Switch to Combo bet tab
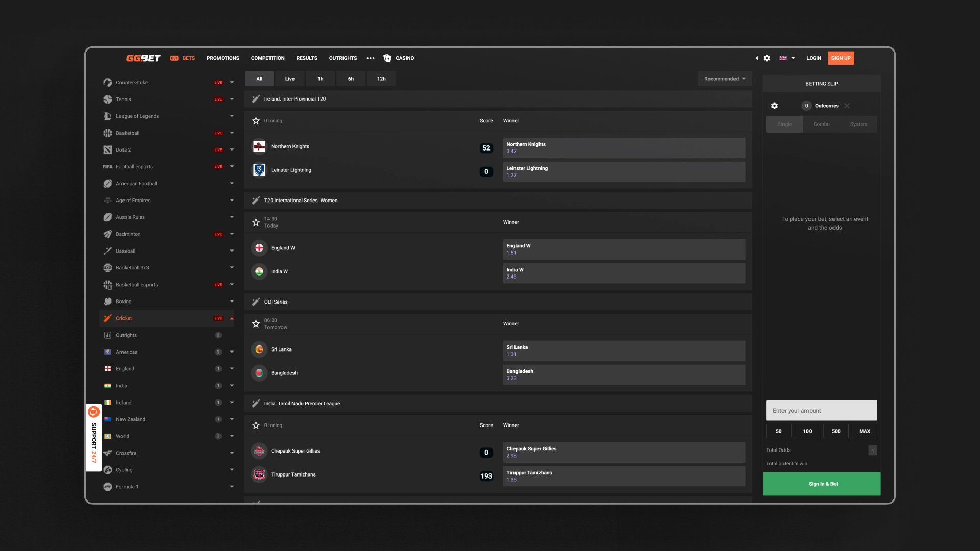Image resolution: width=980 pixels, height=551 pixels. pos(821,124)
